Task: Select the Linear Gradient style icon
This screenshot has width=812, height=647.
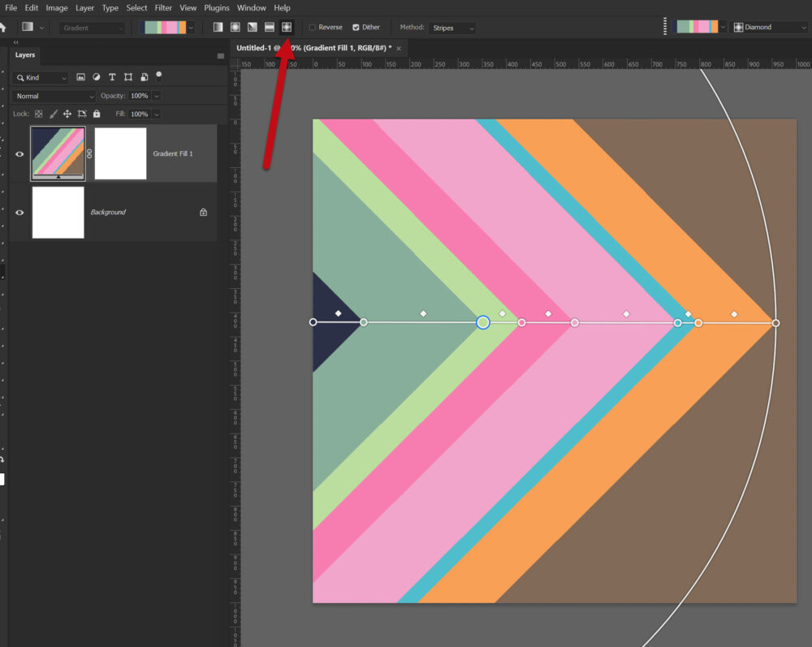Action: 218,28
